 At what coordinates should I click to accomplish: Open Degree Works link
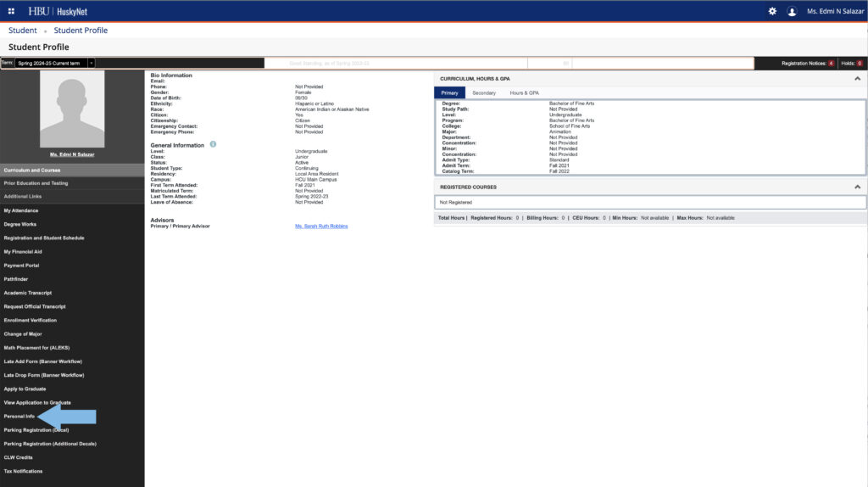pos(20,224)
